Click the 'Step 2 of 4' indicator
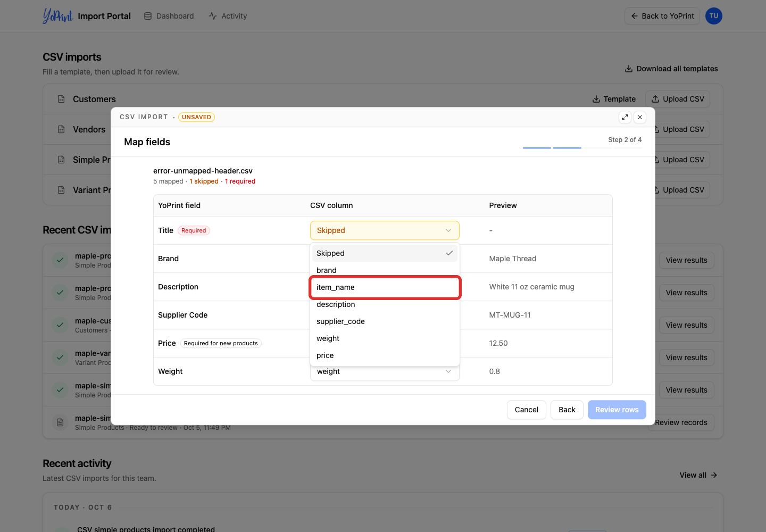The image size is (766, 532). point(625,140)
